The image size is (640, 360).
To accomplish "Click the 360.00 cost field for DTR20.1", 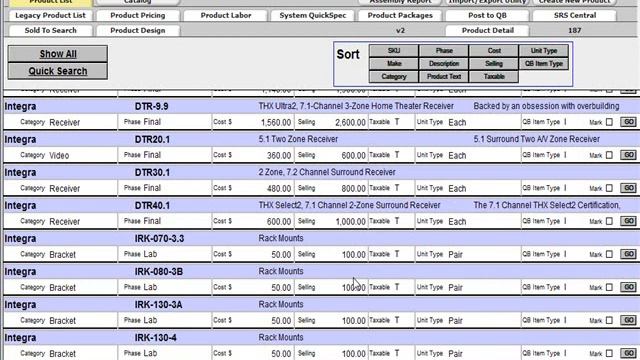I will click(x=279, y=156).
